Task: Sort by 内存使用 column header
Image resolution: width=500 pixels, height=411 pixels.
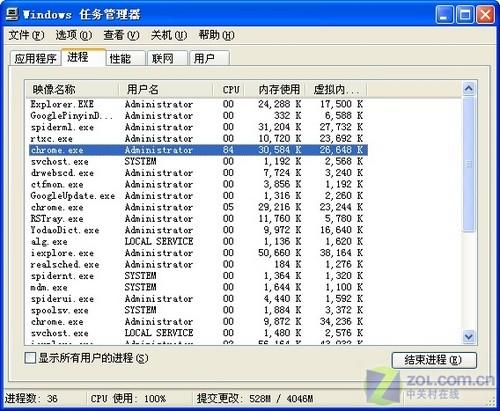Action: point(274,89)
